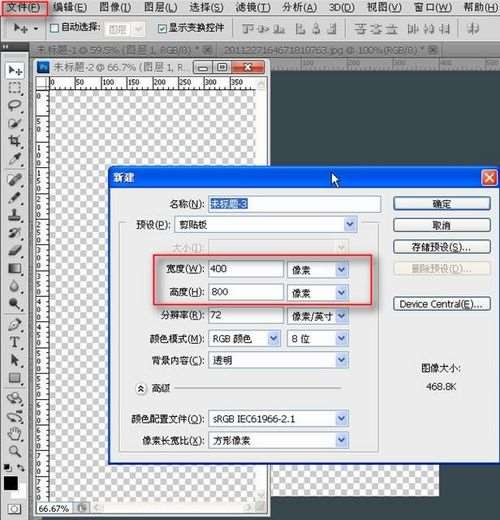Open the sRGB color profile dropdown
500x520 pixels.
pos(341,419)
